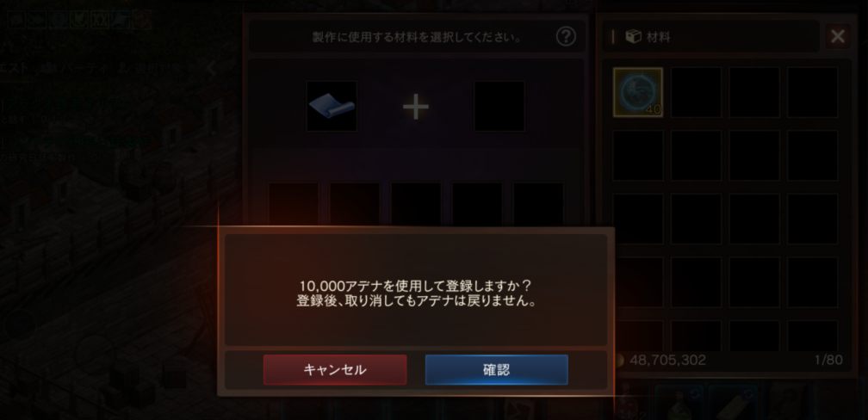Click the scroll quick slot with refresh badge
868x420 pixels.
[x=734, y=403]
